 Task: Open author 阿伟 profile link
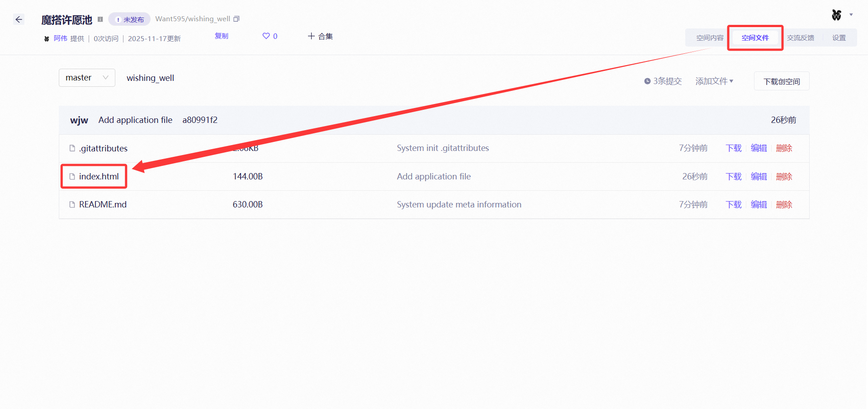tap(60, 38)
